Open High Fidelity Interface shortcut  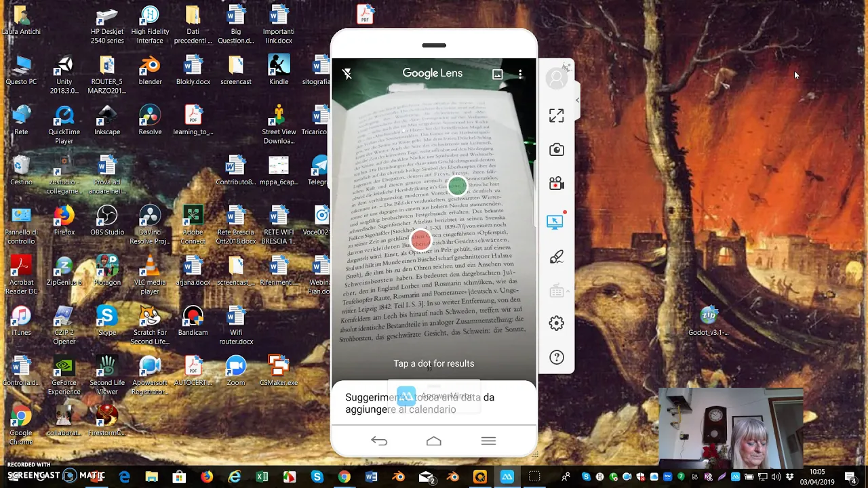(x=150, y=25)
